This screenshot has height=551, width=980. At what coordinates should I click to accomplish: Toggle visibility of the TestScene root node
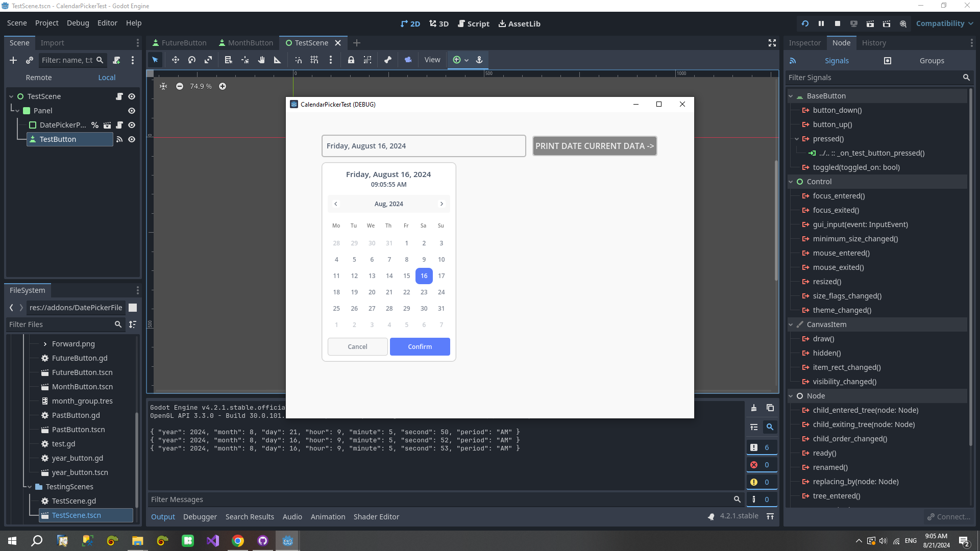[132, 96]
